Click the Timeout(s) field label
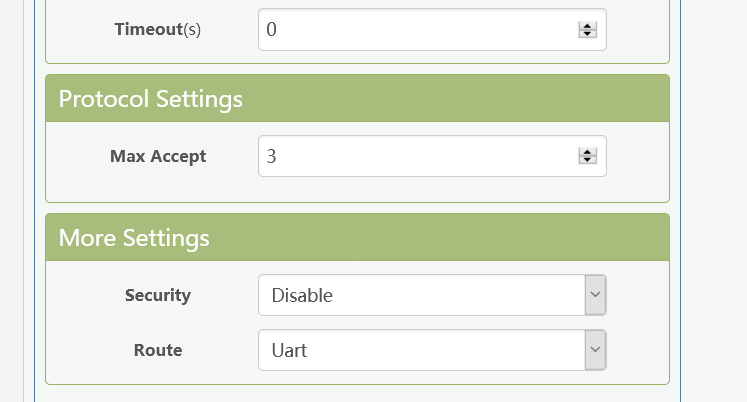The image size is (747, 402). [x=158, y=29]
